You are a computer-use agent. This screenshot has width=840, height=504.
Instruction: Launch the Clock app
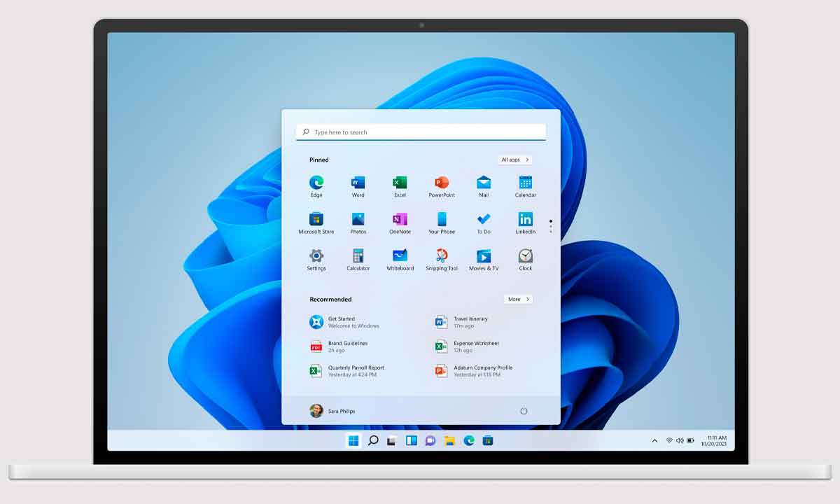(525, 258)
